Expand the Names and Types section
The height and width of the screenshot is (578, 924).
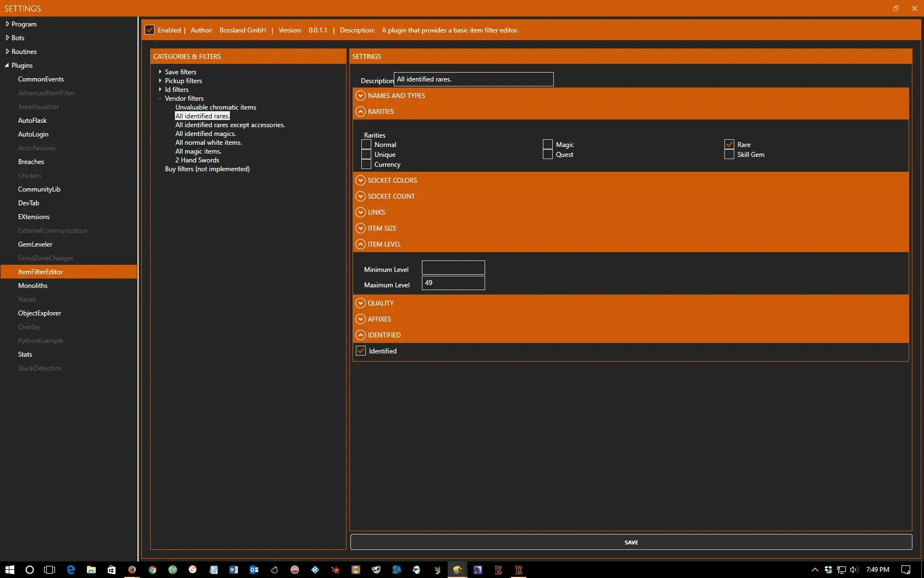coord(361,96)
